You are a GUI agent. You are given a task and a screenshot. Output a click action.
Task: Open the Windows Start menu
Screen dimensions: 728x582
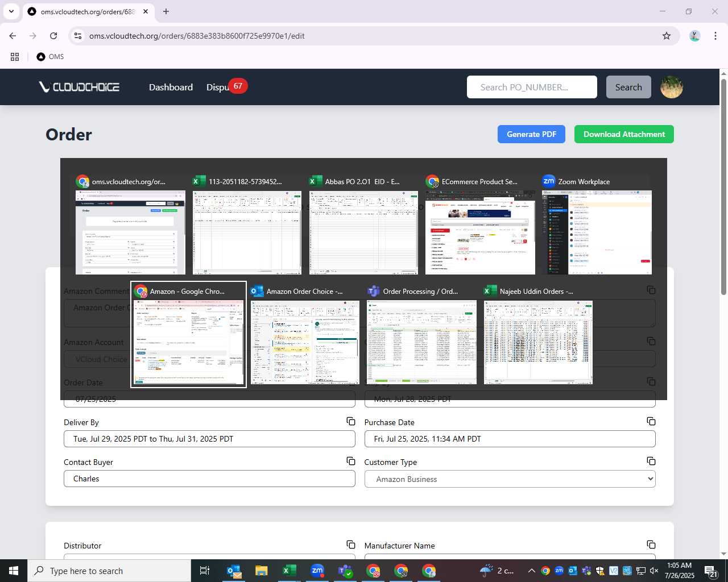point(14,571)
